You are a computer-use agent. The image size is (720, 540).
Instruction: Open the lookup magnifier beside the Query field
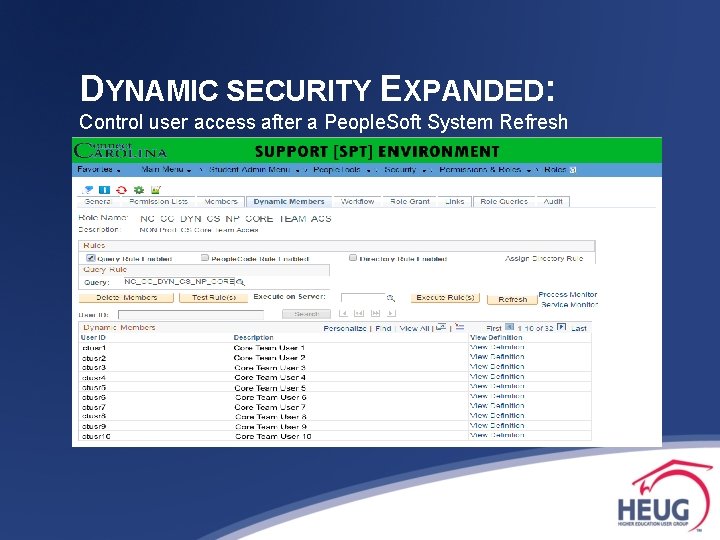pos(240,282)
